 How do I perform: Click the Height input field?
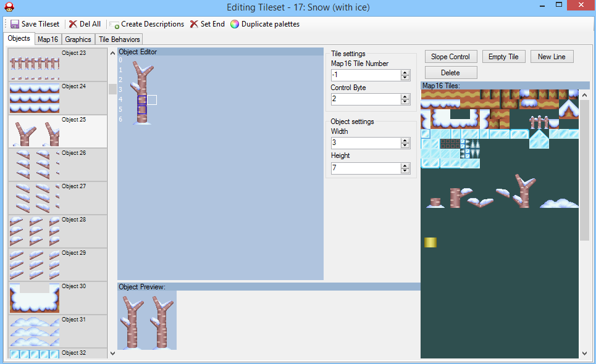click(x=366, y=168)
